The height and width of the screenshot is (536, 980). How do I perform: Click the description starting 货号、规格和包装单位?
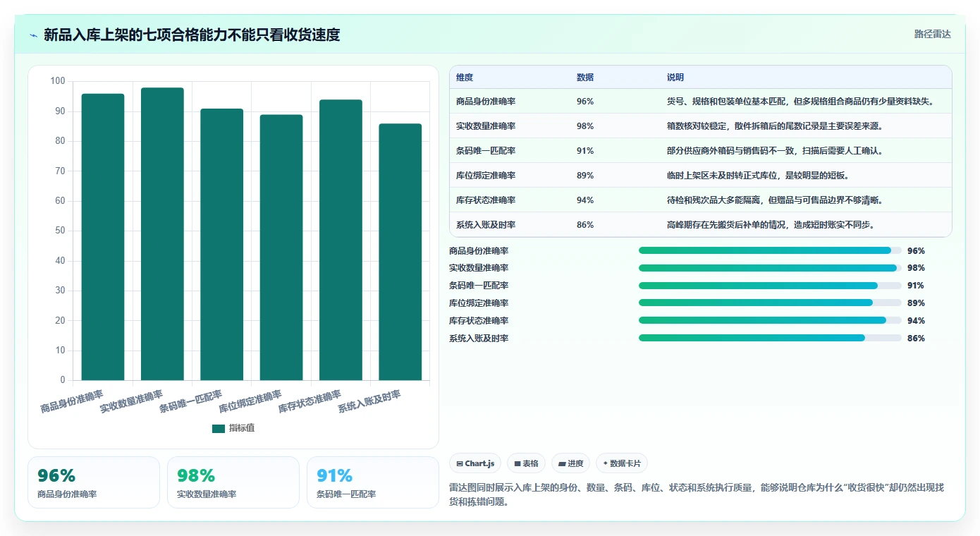(800, 101)
